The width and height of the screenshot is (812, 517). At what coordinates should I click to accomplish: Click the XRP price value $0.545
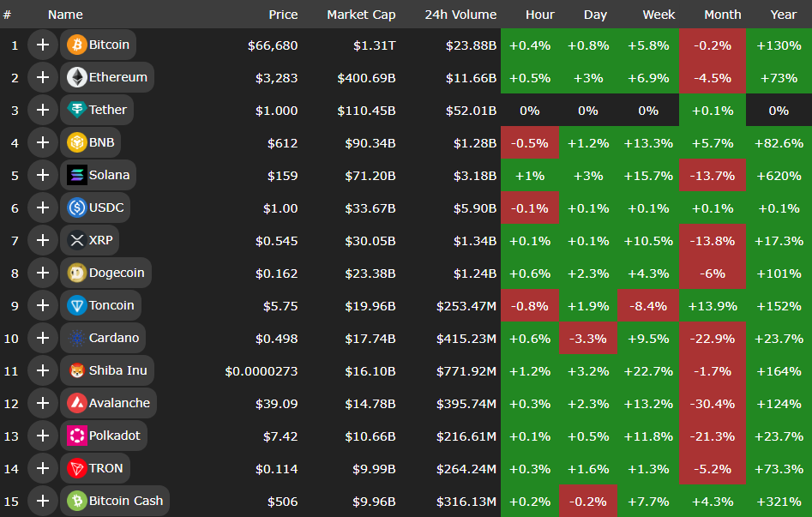276,240
